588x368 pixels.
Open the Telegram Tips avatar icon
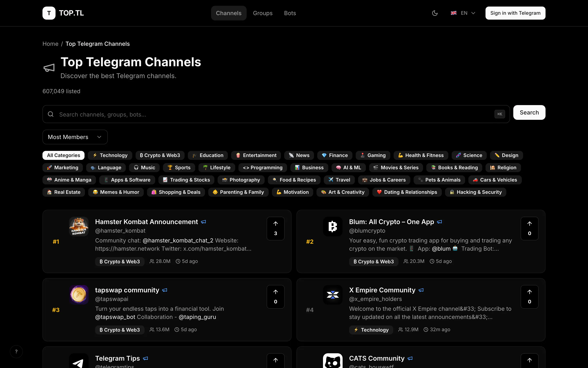click(x=79, y=361)
